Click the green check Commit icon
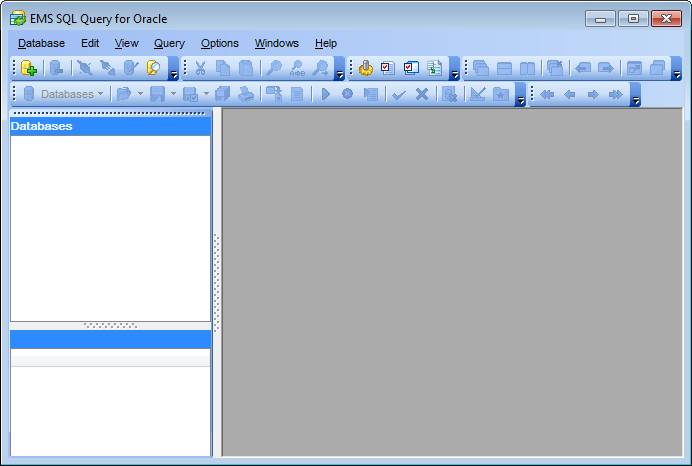692x466 pixels. (x=399, y=94)
